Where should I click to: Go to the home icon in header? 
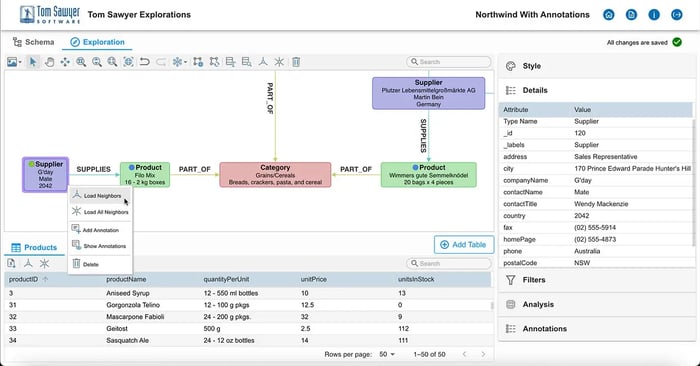coord(608,15)
